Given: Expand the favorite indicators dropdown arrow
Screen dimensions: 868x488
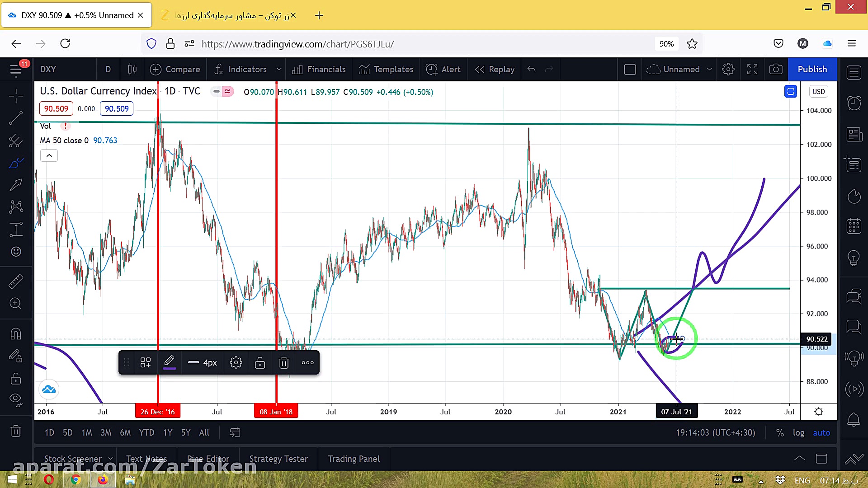Looking at the screenshot, I should (x=279, y=69).
